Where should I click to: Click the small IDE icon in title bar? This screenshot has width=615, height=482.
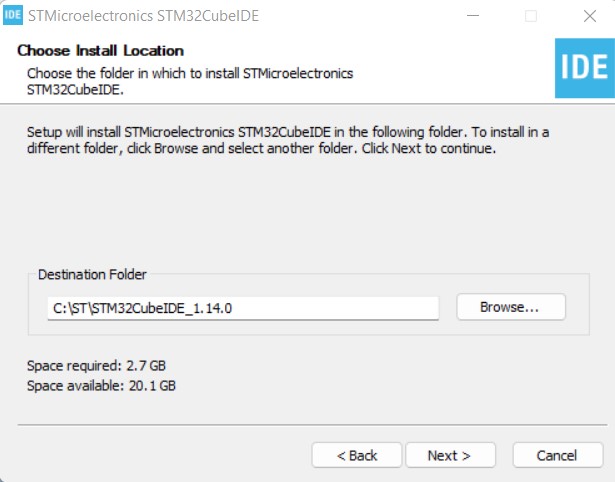pos(13,16)
